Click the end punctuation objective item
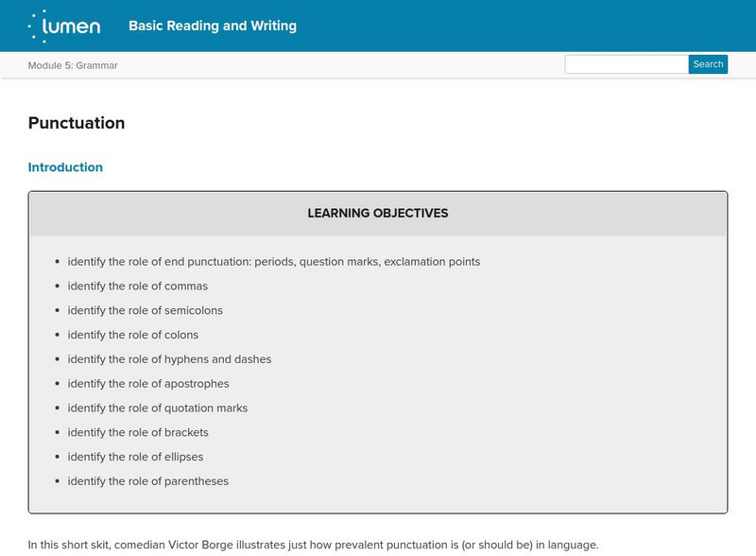The image size is (756, 556). [273, 262]
